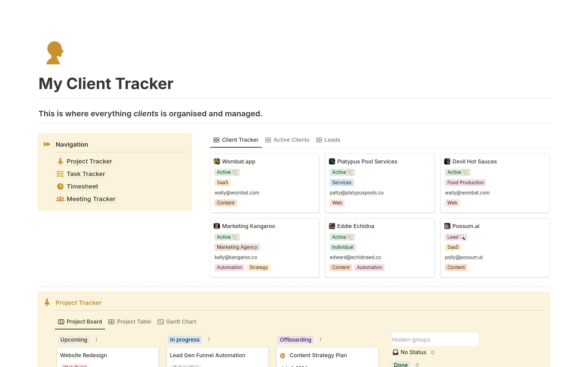Screen dimensions: 588x367
Task: Collapse the Upcoming column header
Action: coord(73,339)
